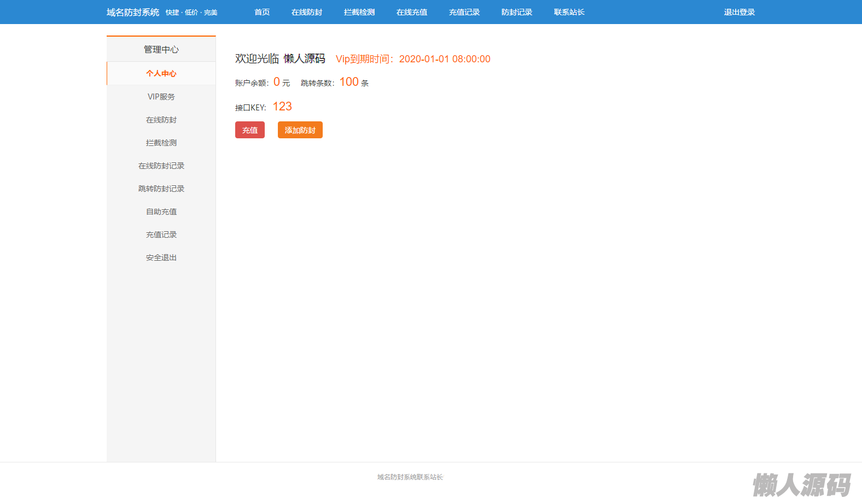Open VIP服务 in the sidebar
This screenshot has width=862, height=504.
point(161,97)
